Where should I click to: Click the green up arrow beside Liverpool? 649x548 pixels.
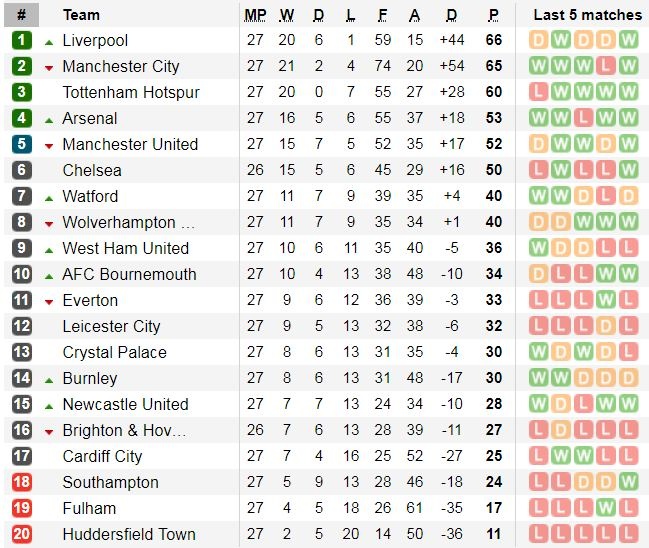point(49,41)
